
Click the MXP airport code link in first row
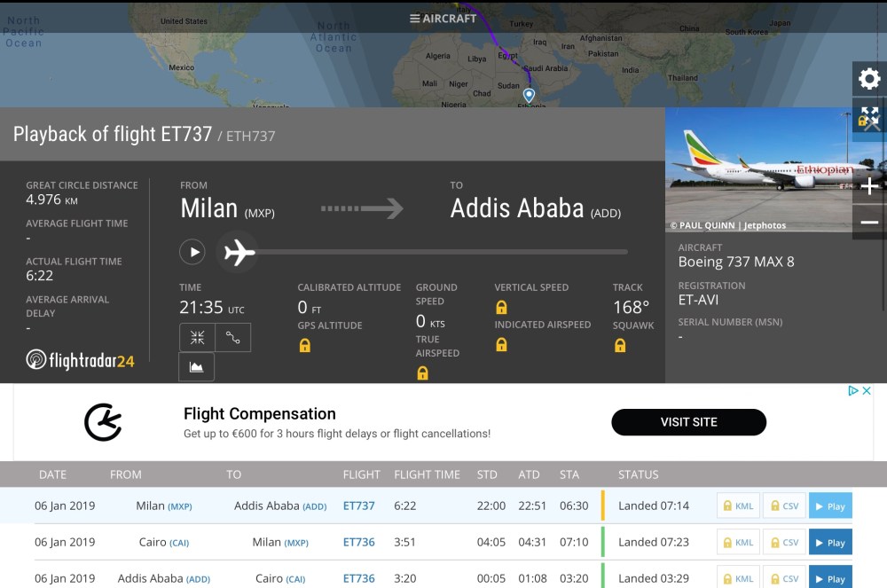(179, 506)
